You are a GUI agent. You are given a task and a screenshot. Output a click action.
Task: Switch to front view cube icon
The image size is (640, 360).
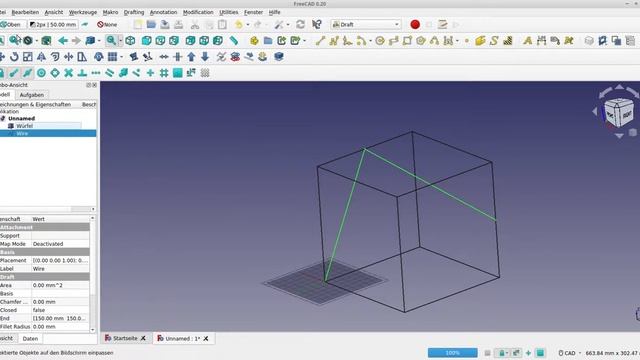[x=147, y=40]
